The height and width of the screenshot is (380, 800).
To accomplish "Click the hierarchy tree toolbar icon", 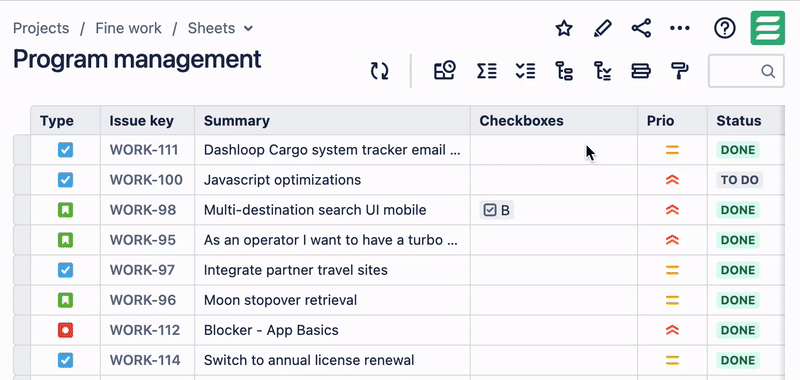I will tap(564, 71).
